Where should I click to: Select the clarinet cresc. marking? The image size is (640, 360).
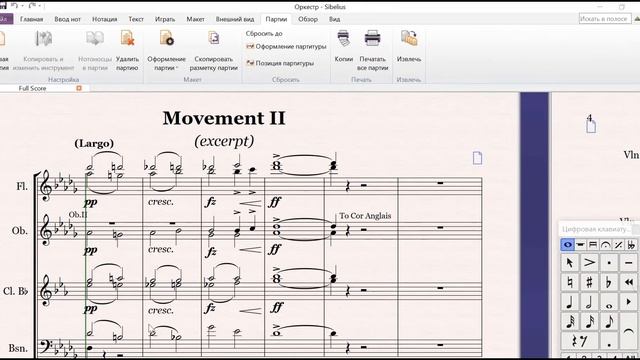(x=160, y=311)
